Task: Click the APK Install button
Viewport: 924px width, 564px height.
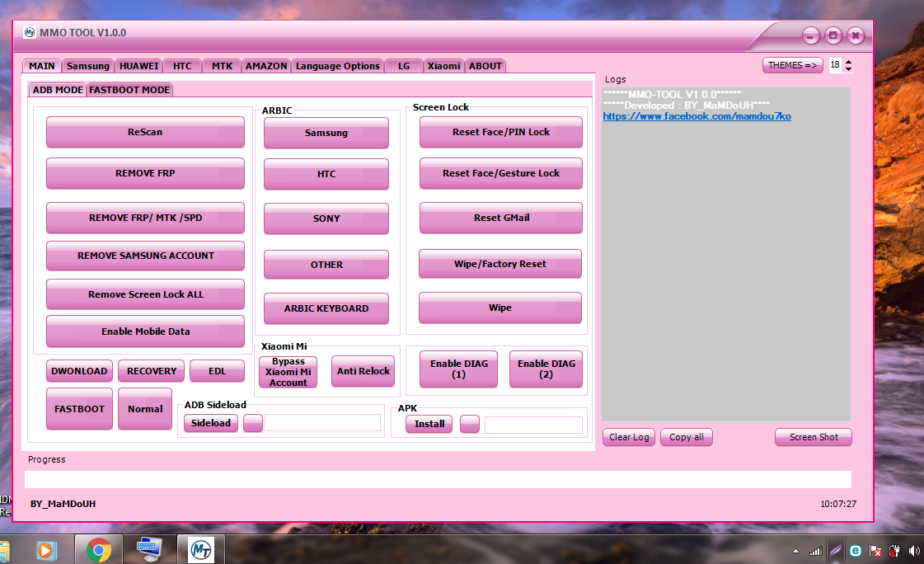Action: pos(429,424)
